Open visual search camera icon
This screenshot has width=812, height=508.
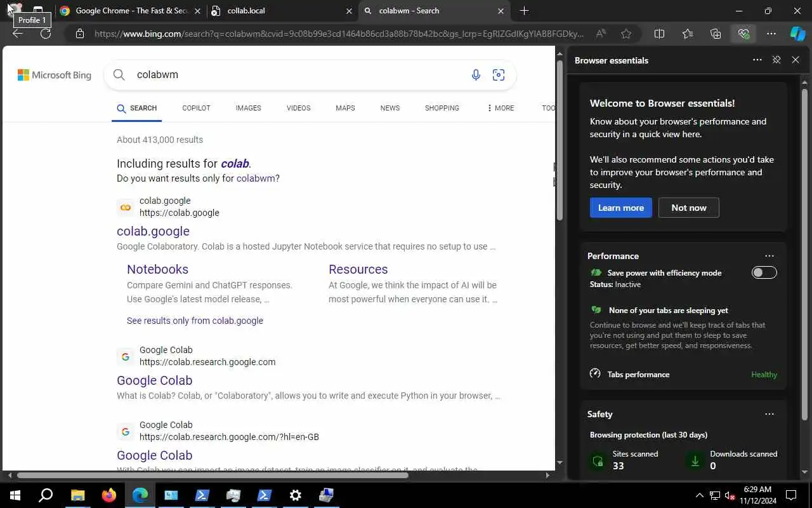point(499,75)
